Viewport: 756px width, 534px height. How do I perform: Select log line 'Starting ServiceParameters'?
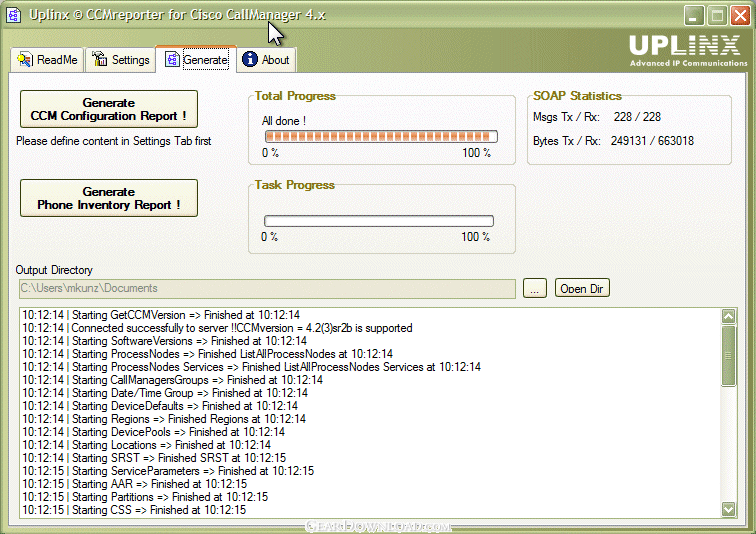coord(168,471)
